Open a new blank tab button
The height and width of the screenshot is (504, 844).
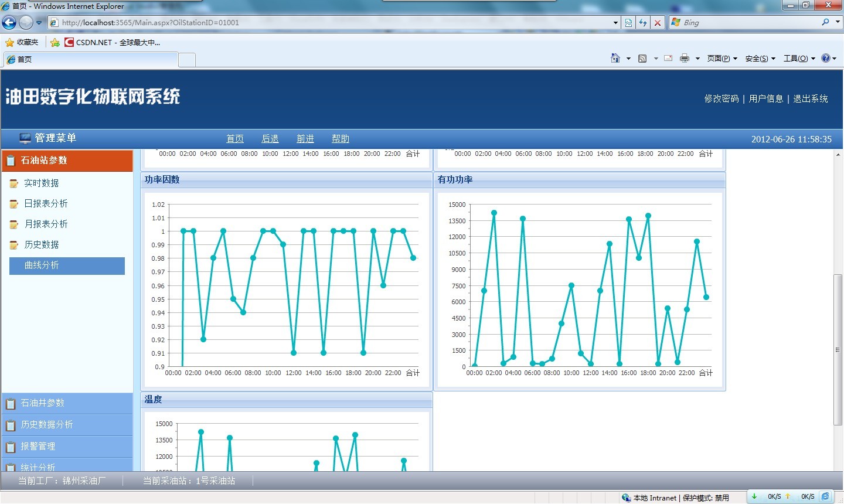point(186,60)
